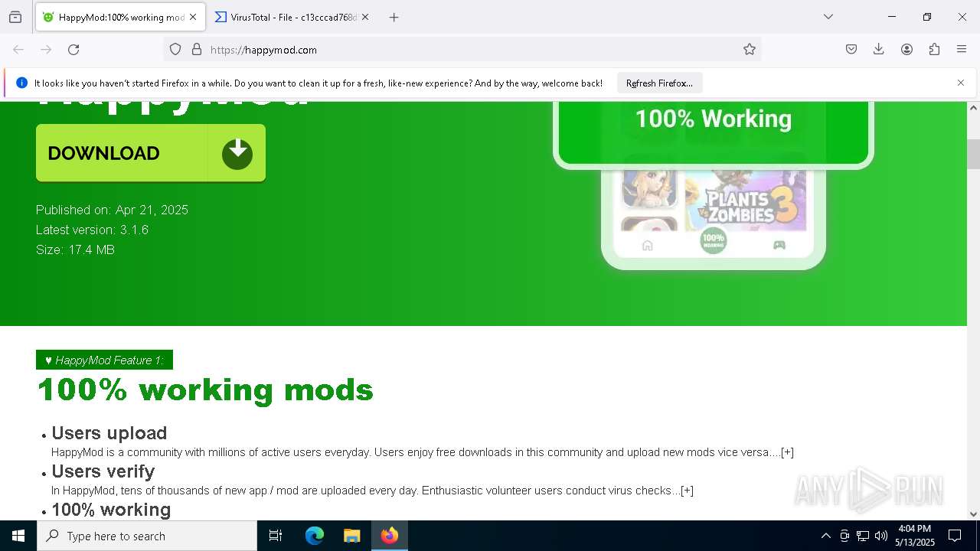This screenshot has height=551, width=980.
Task: Click the green DOWNLOAD button
Action: [151, 153]
